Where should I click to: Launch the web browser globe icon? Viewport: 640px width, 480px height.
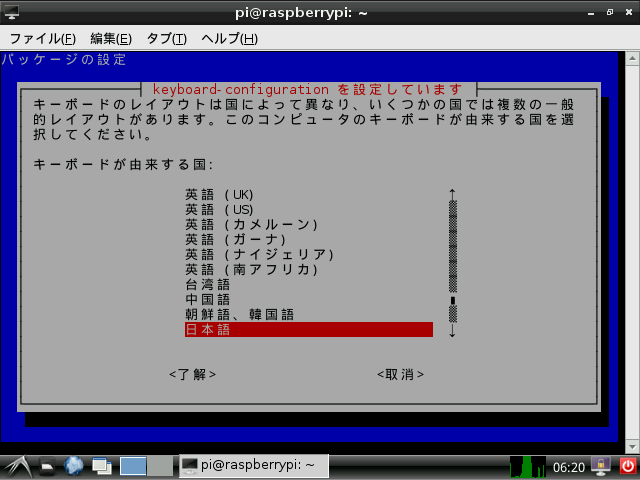click(x=74, y=466)
